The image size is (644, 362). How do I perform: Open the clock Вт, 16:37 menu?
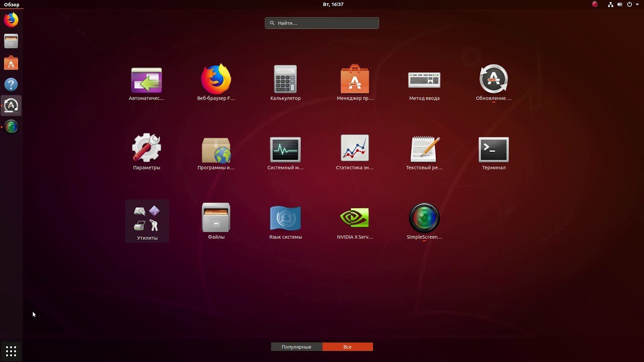coord(333,4)
